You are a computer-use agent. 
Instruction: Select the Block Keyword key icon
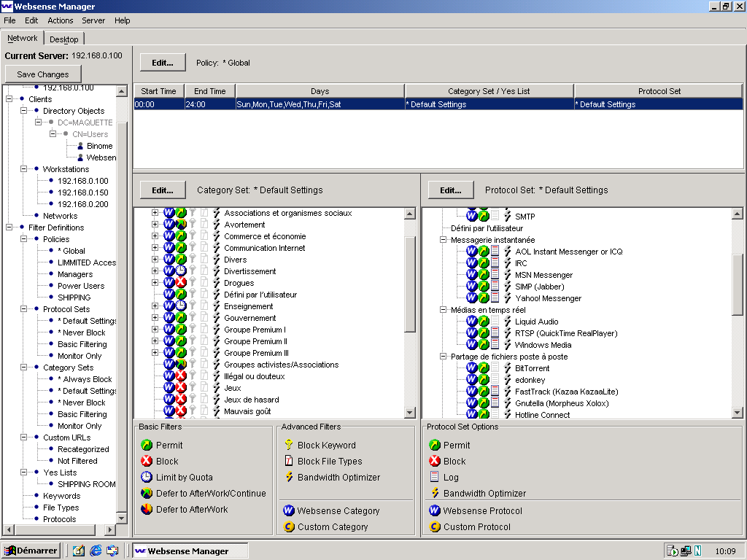point(289,446)
